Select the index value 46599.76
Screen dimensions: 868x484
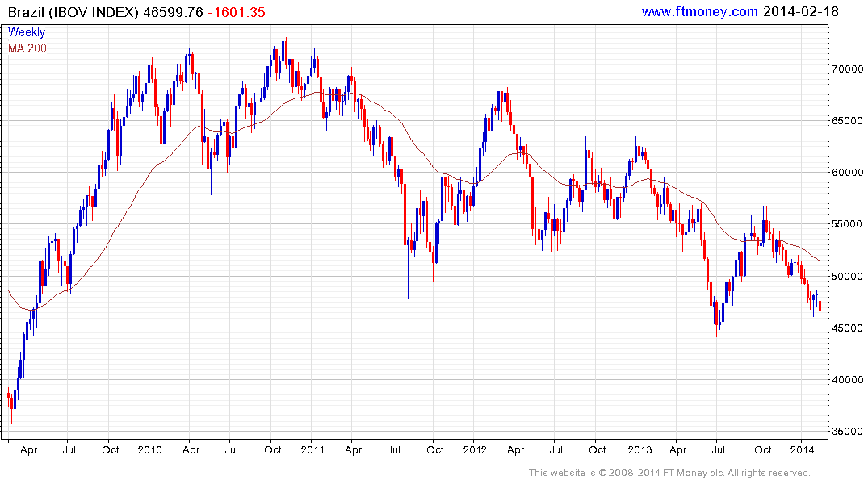tap(174, 12)
